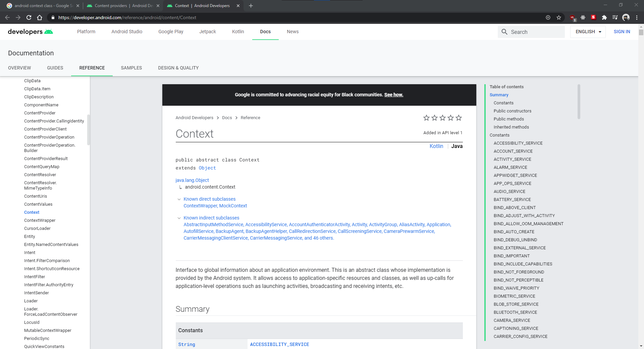644x349 pixels.
Task: Rate the page one star
Action: pos(426,118)
